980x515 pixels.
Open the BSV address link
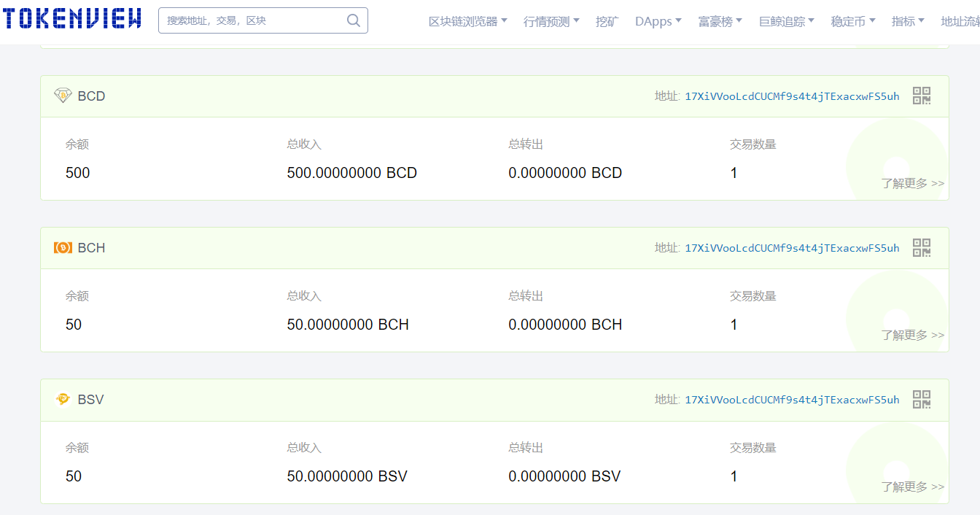[x=792, y=400]
